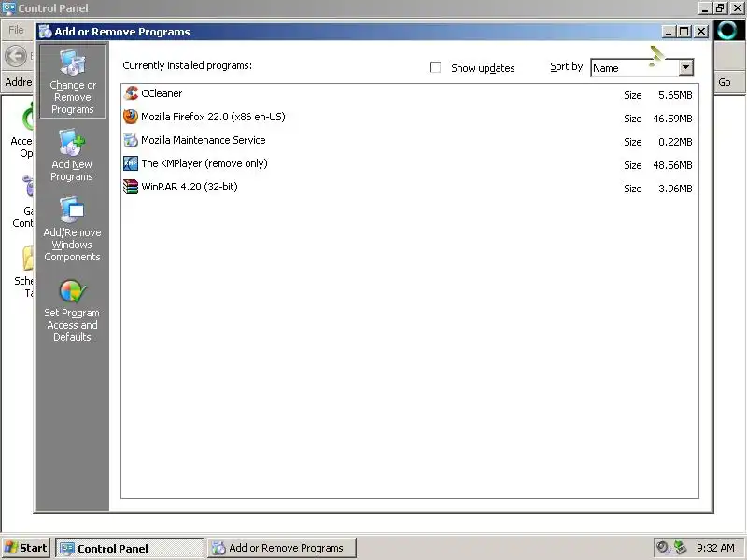Minimize the Add or Remove Programs window
The image size is (747, 560).
point(669,32)
